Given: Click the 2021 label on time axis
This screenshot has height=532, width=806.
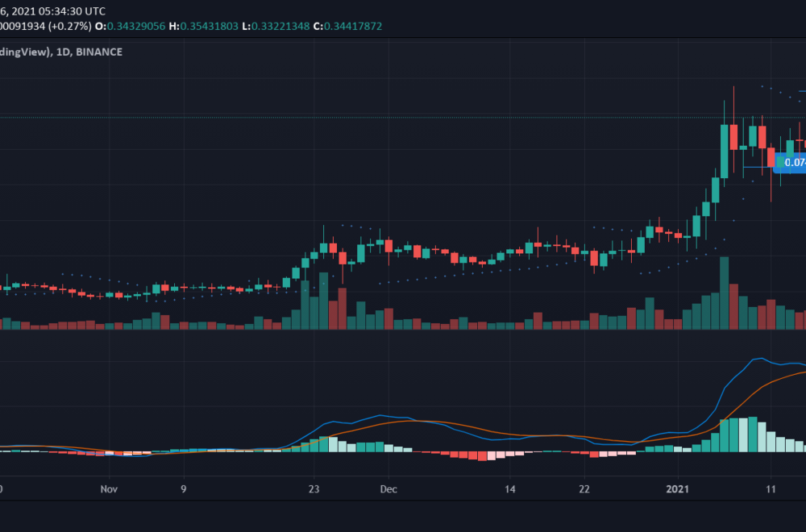Looking at the screenshot, I should point(678,488).
